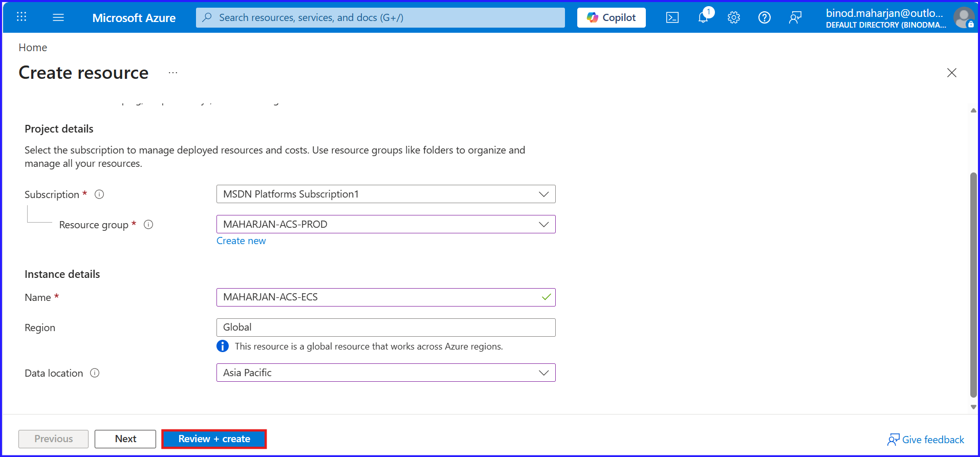Click the Name input field
Viewport: 980px width, 457px height.
[x=386, y=297]
